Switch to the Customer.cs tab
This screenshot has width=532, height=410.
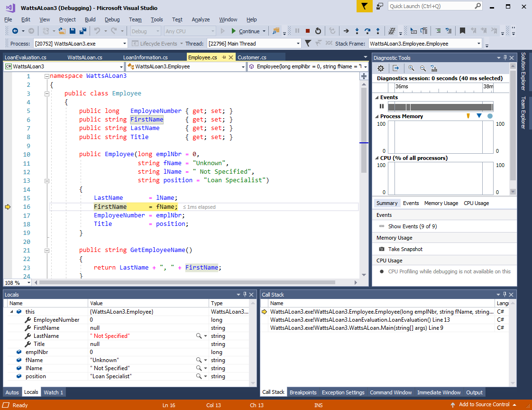tap(252, 57)
